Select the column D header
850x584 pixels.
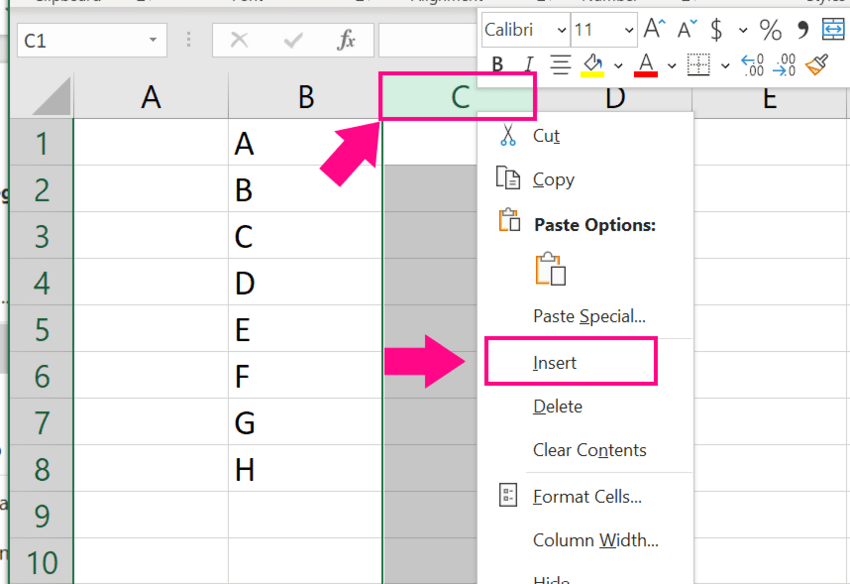pyautogui.click(x=614, y=99)
